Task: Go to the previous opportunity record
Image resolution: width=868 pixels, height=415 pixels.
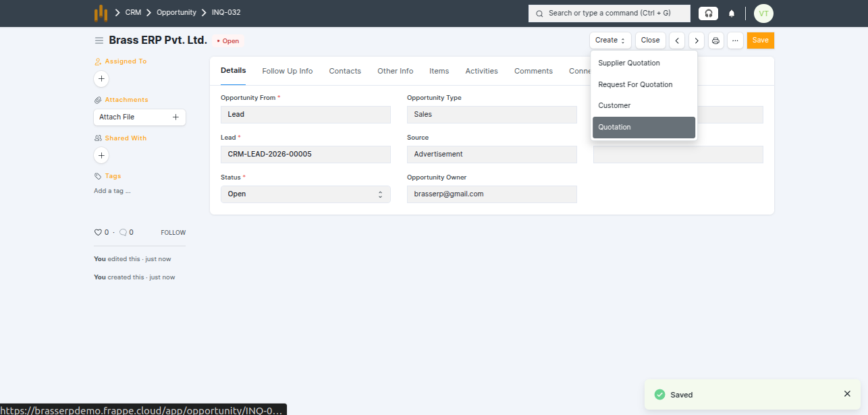Action: [678, 40]
